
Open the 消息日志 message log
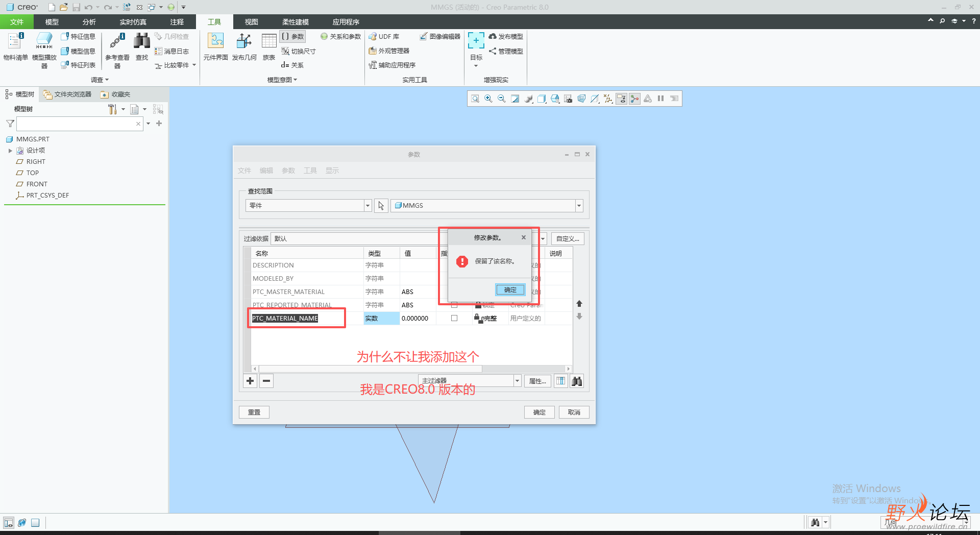172,51
